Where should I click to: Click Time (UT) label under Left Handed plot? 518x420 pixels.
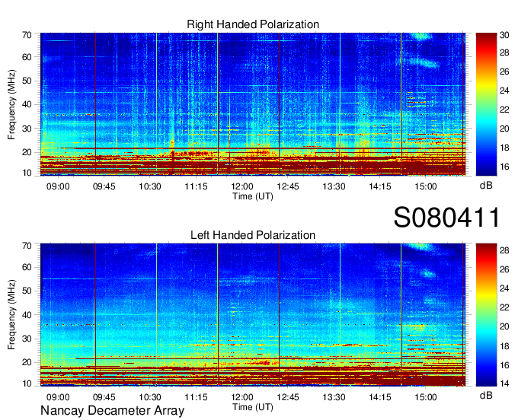[x=253, y=407]
